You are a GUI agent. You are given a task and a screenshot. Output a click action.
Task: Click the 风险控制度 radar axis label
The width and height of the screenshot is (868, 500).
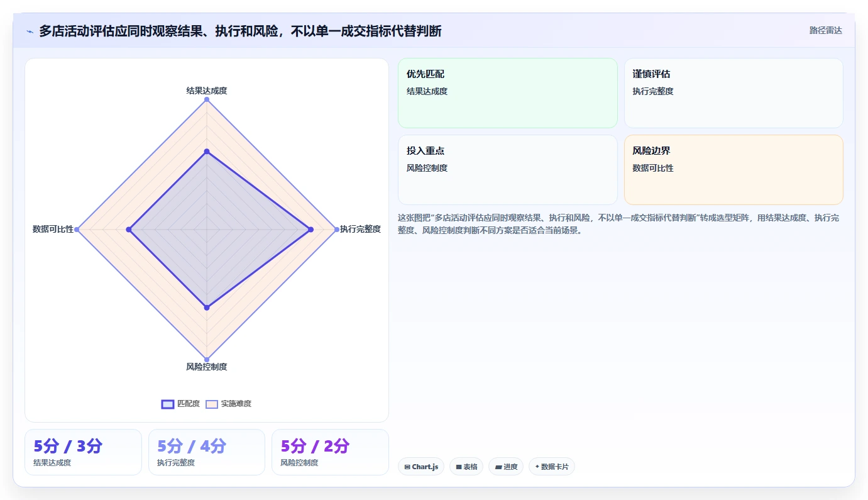(x=207, y=367)
